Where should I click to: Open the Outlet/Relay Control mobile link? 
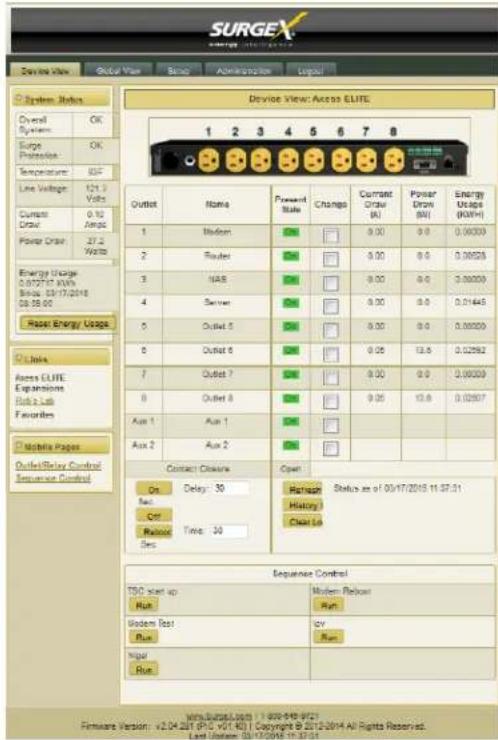(x=58, y=465)
